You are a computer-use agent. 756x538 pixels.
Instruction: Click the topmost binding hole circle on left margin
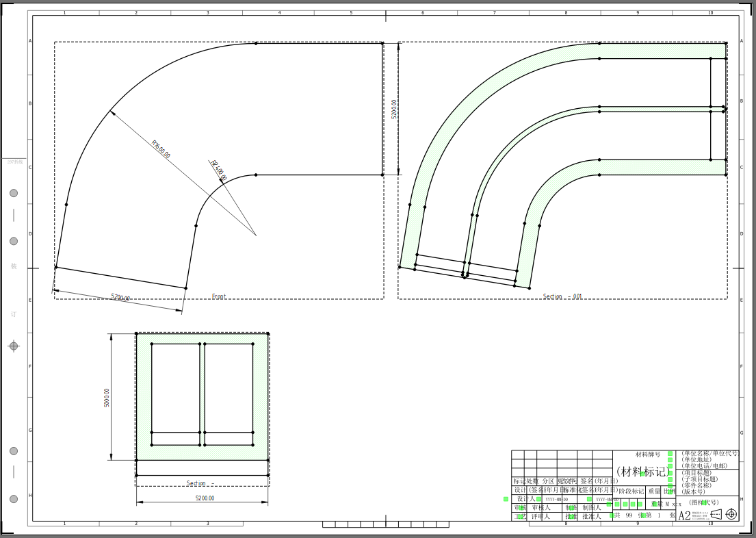pyautogui.click(x=14, y=193)
